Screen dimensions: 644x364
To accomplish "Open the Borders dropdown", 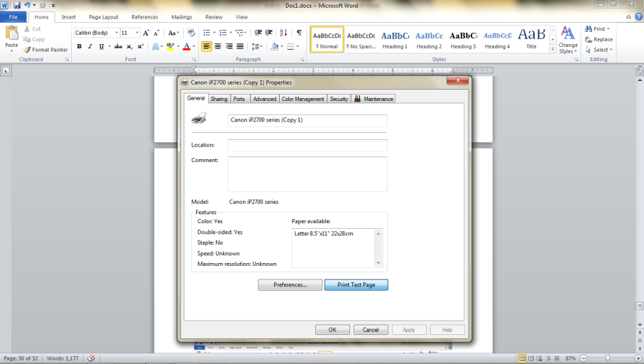I will pyautogui.click(x=298, y=46).
